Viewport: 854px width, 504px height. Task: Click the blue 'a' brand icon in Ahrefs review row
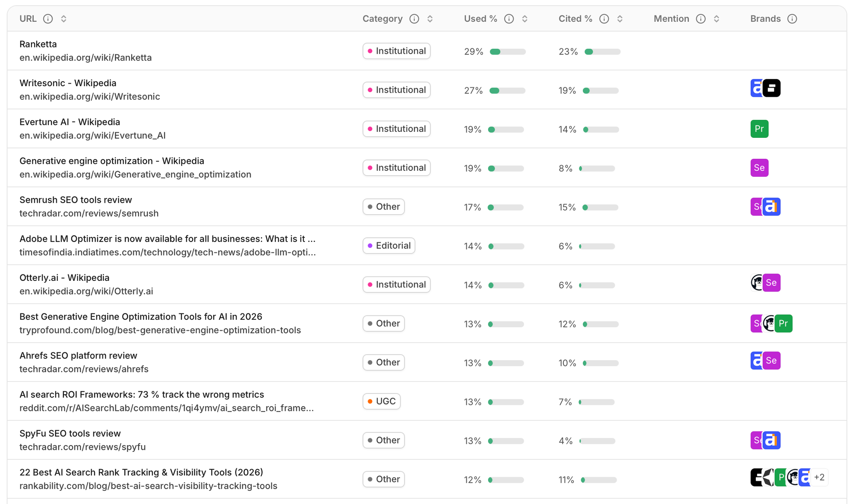756,361
